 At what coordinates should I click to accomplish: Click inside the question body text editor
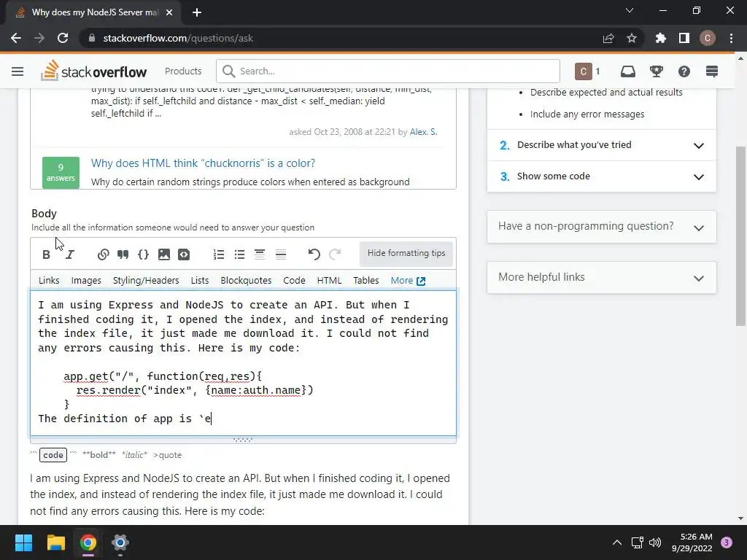[x=243, y=363]
